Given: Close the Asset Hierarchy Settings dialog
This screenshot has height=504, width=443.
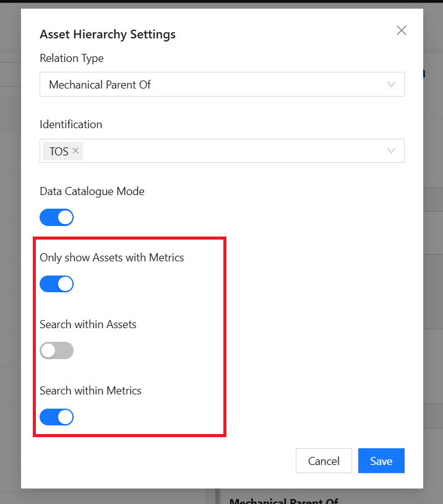Looking at the screenshot, I should click(x=402, y=30).
